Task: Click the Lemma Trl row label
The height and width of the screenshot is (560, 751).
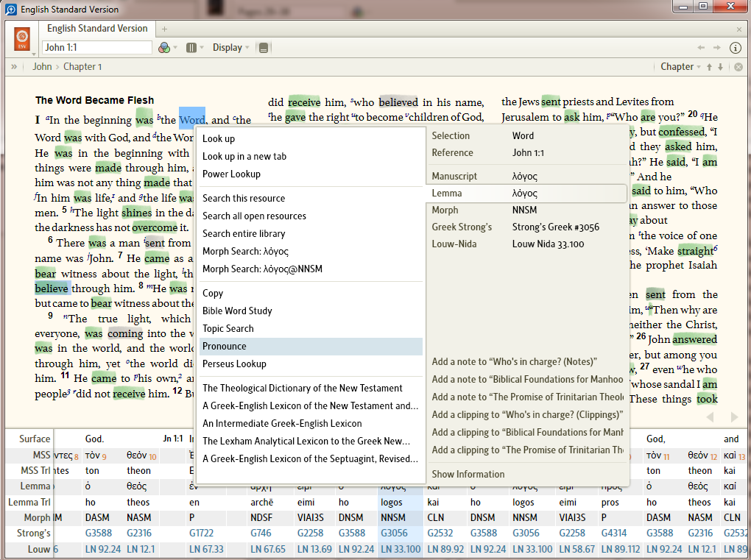Action: pyautogui.click(x=29, y=502)
